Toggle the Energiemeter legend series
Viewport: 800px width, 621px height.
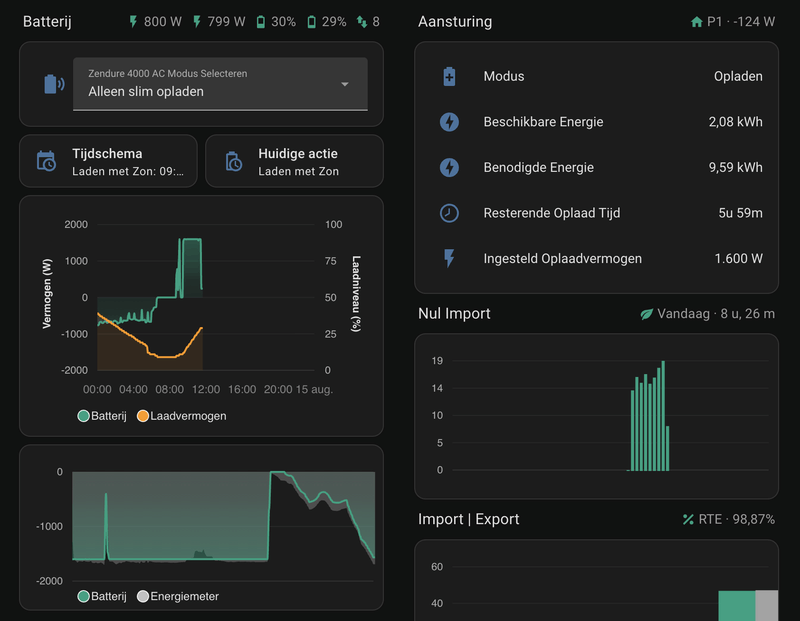[178, 596]
